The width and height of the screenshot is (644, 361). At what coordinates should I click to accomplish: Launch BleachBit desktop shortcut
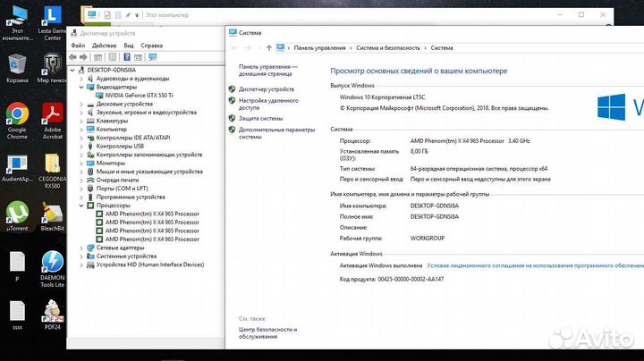[52, 216]
